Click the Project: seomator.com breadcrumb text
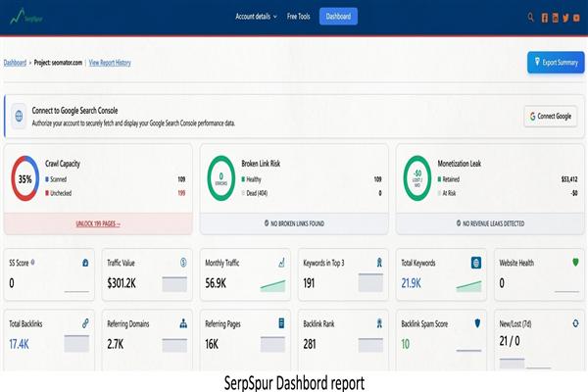This screenshot has height=392, width=588. tap(58, 63)
